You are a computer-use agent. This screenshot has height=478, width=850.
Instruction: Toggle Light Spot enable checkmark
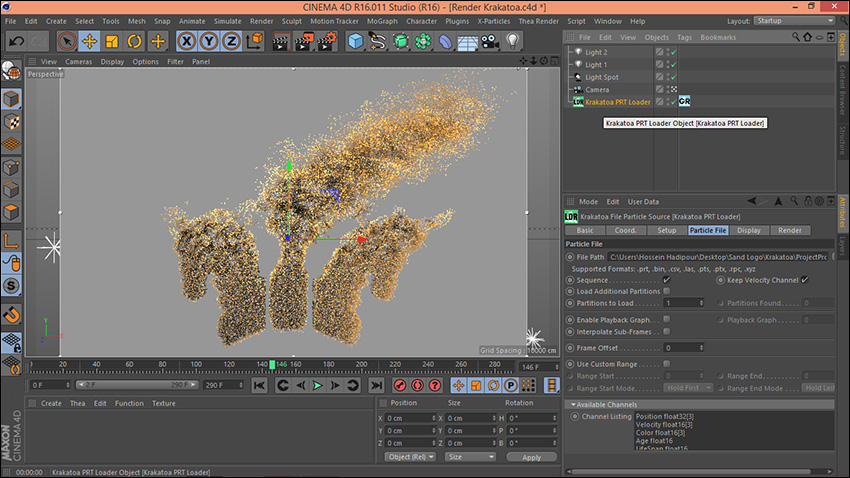point(673,77)
